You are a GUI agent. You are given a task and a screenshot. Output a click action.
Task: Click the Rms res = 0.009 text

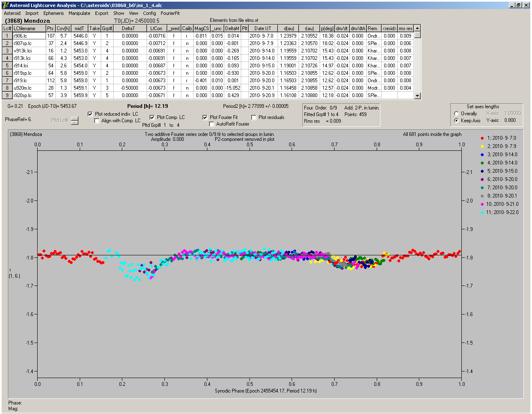(323, 121)
